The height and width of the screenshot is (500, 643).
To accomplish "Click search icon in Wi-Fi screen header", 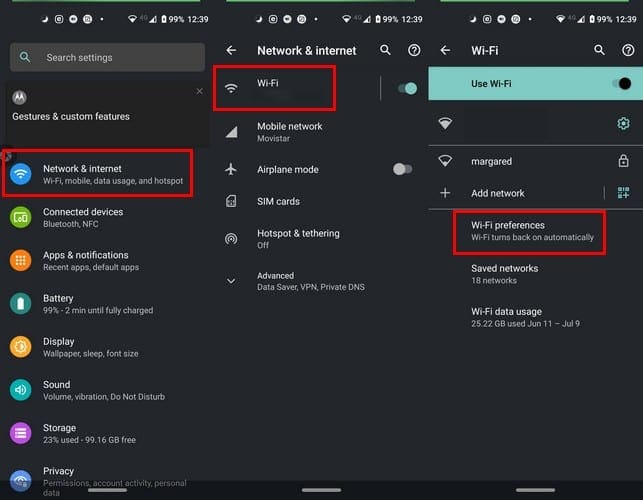I will click(599, 50).
